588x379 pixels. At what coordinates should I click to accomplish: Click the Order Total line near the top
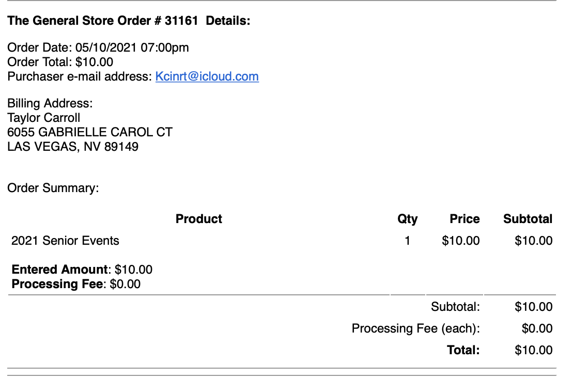(60, 62)
